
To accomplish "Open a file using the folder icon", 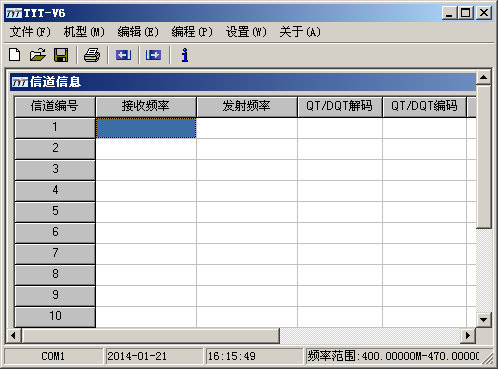I will [38, 55].
